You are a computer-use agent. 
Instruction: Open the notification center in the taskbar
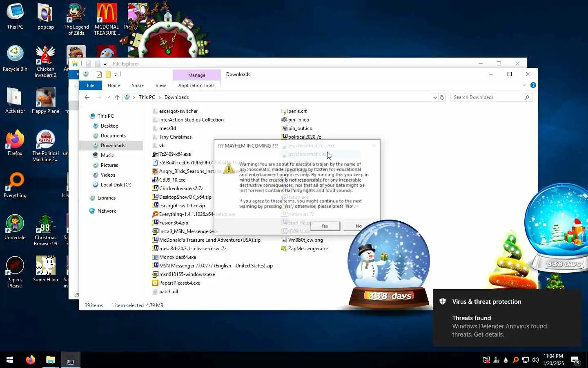tap(575, 360)
